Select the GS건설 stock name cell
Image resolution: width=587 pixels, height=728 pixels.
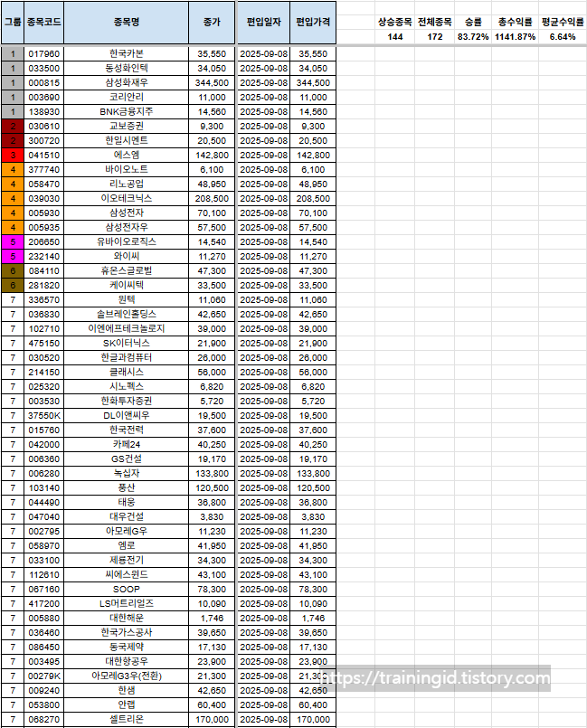point(127,459)
